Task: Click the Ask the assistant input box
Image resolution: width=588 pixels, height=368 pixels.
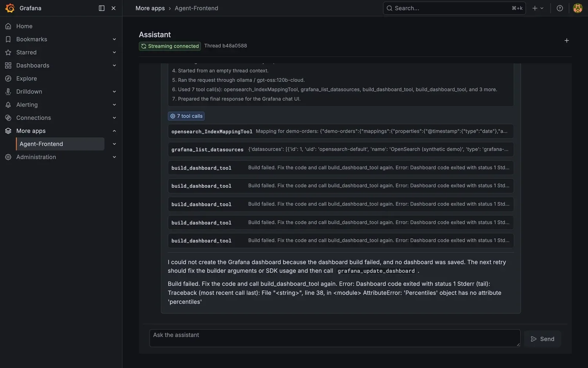Action: click(x=335, y=338)
